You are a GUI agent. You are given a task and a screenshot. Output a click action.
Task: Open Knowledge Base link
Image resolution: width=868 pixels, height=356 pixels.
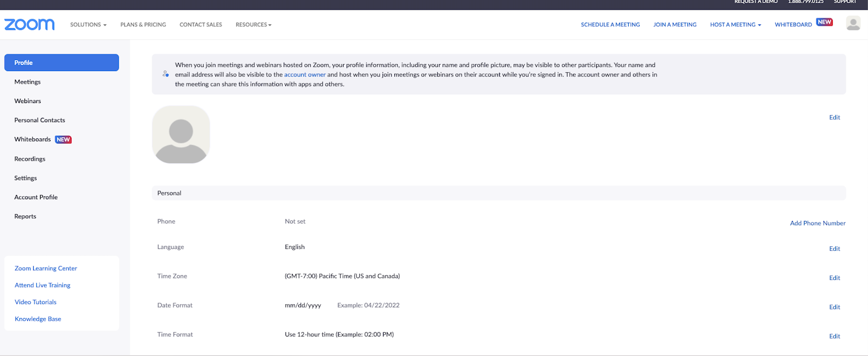point(37,319)
